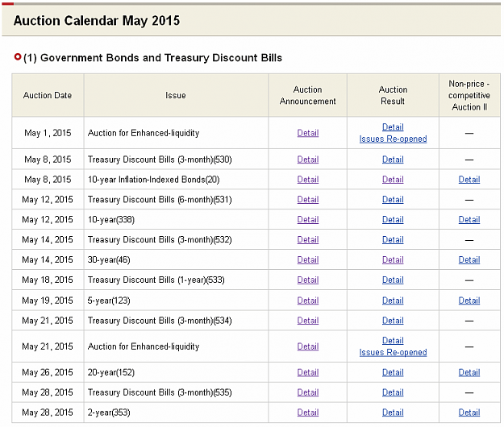Screen dimensions: 504x427
Task: Open Non-price Auction II Detail for 30-year(46)
Action: tap(469, 259)
